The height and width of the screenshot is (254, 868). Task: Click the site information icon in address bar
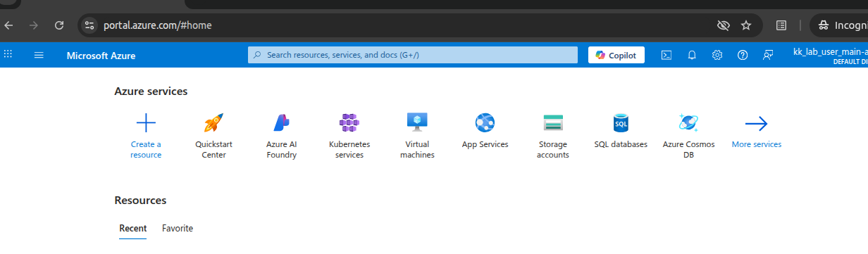coord(89,25)
